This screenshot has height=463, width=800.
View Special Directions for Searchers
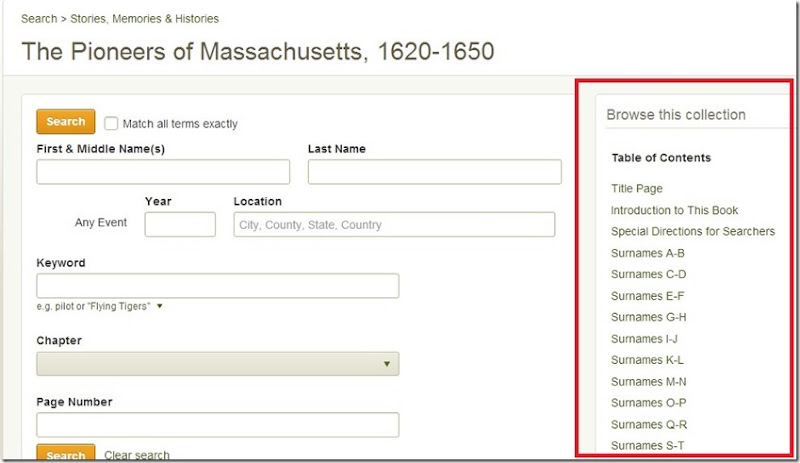[693, 231]
